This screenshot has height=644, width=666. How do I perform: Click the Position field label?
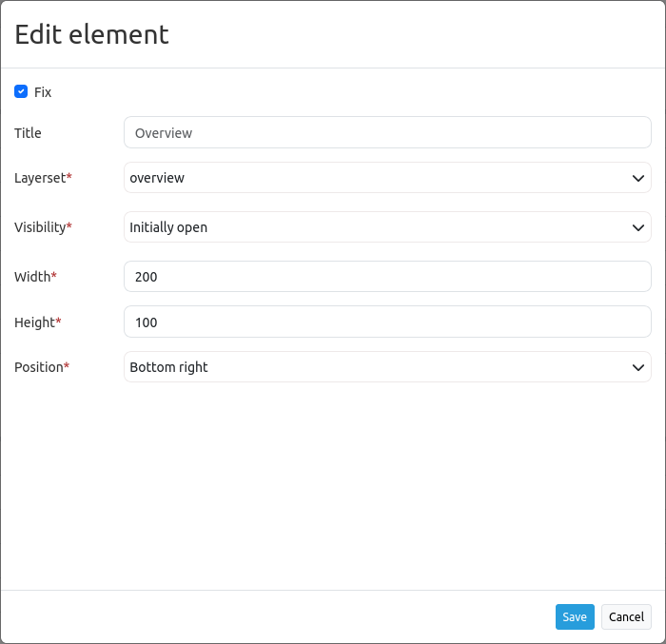[38, 367]
